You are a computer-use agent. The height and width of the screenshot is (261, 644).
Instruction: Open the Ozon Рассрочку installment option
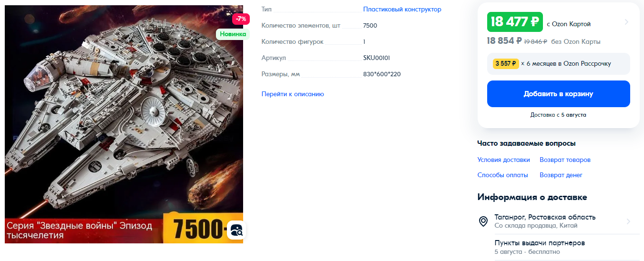tap(558, 64)
